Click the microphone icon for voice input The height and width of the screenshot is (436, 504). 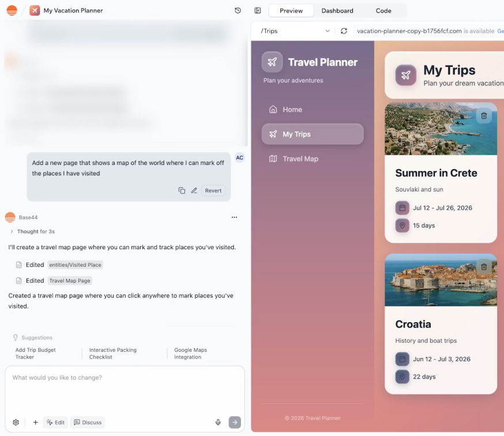point(218,422)
